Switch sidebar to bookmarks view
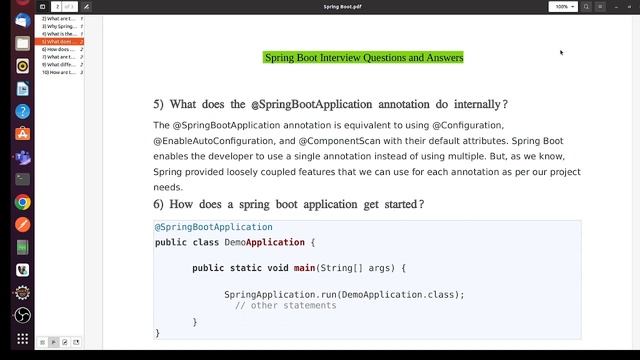The height and width of the screenshot is (360, 640). pos(76,342)
